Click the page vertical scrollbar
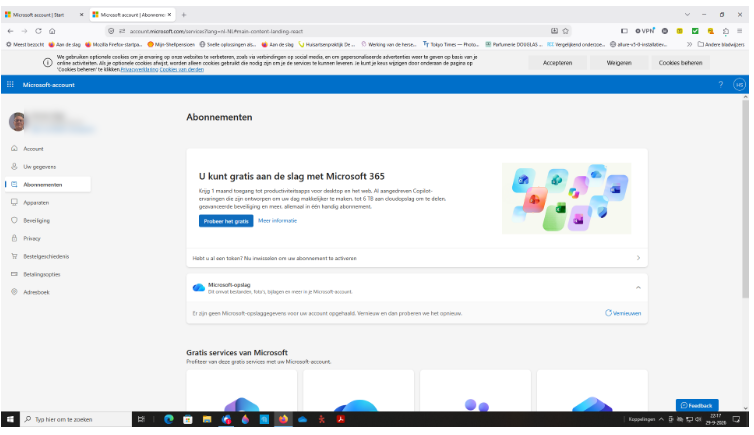This screenshot has height=435, width=754. coord(745,198)
